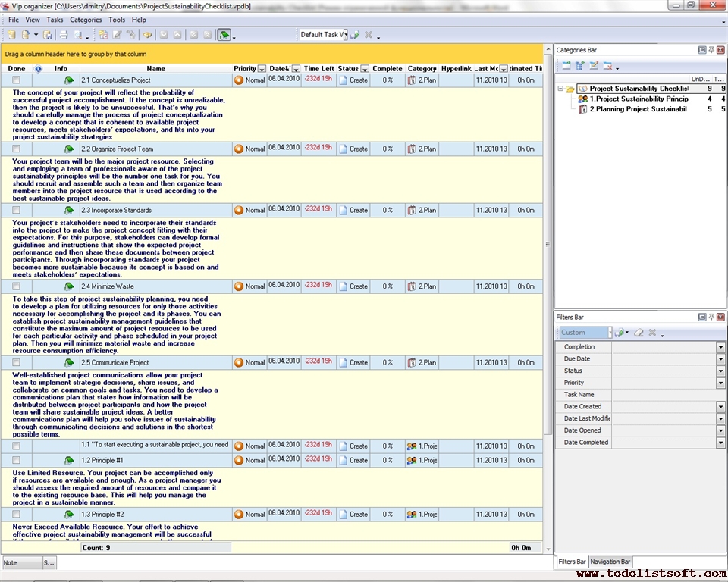Expand the Priority filter dropdown arrow
This screenshot has height=582, width=728.
pos(720,383)
